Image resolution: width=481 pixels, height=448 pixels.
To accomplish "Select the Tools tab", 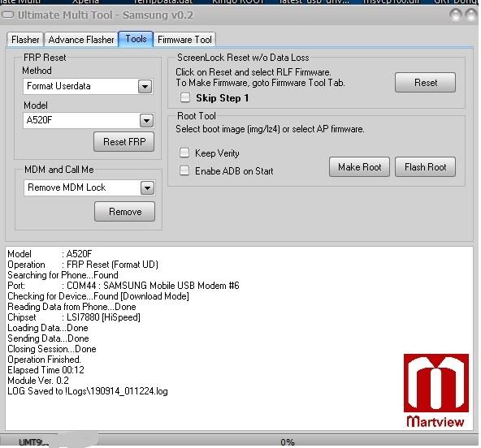I will pyautogui.click(x=136, y=39).
